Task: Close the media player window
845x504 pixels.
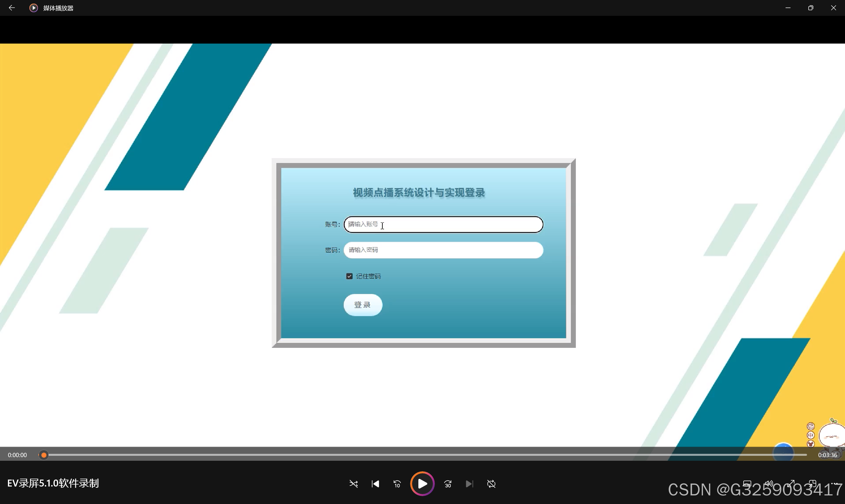Action: pos(833,8)
